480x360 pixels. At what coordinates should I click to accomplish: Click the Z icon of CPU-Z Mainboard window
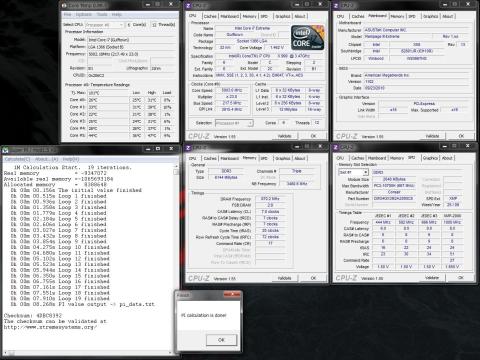click(x=336, y=5)
